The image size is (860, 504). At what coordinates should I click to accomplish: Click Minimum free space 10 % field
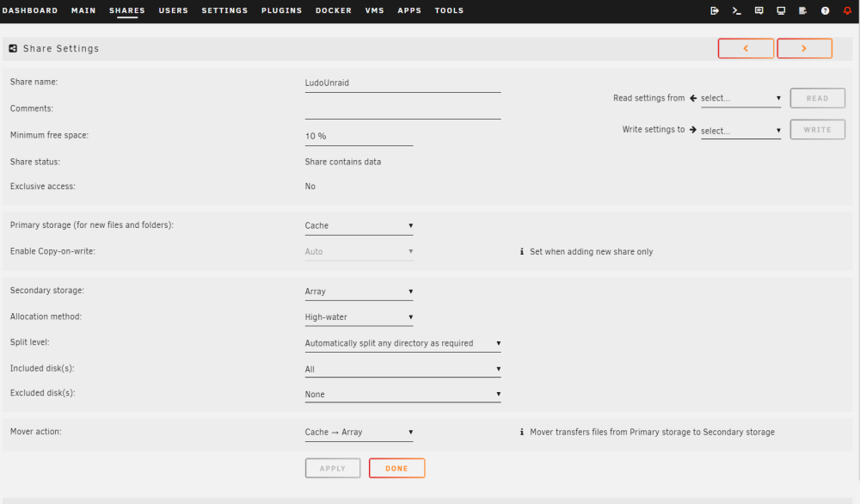(x=359, y=136)
